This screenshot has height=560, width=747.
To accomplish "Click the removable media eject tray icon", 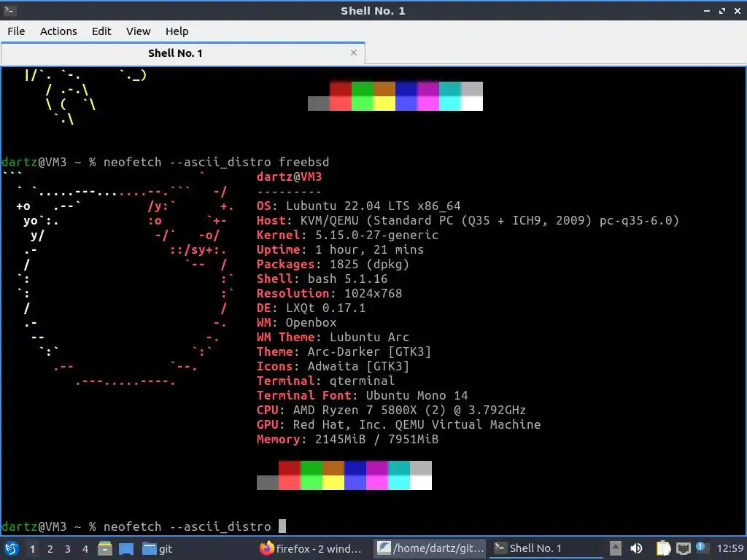I will coord(616,548).
